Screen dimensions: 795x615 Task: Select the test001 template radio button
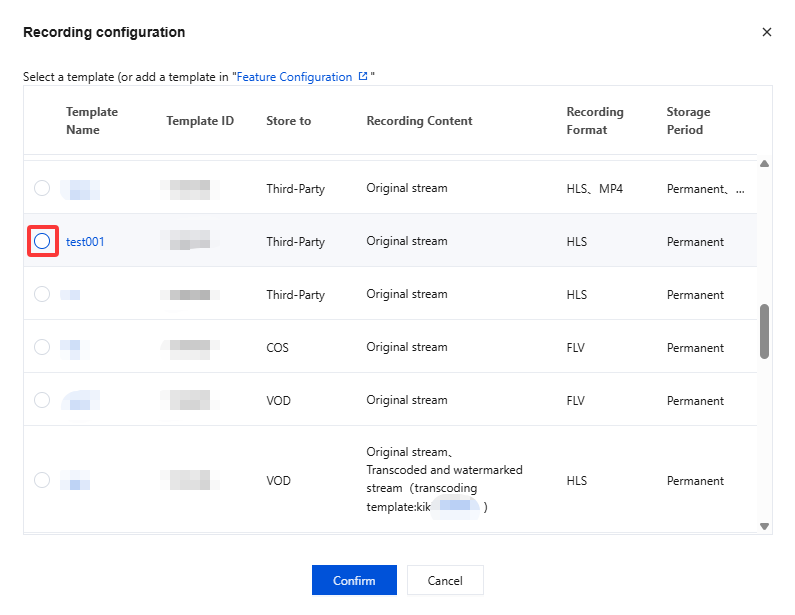coord(42,241)
